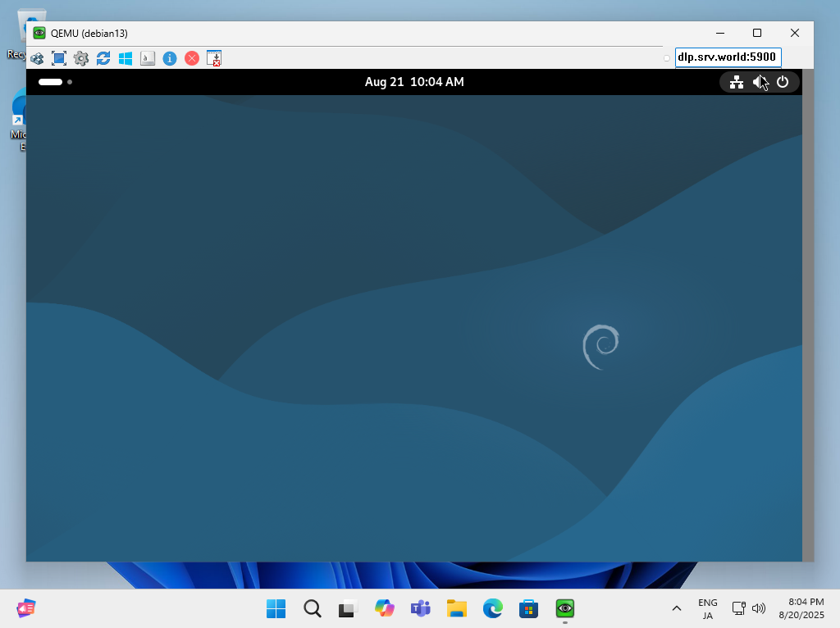The height and width of the screenshot is (628, 840).
Task: Open Activities via the GNOME workspace indicator
Action: (x=55, y=82)
